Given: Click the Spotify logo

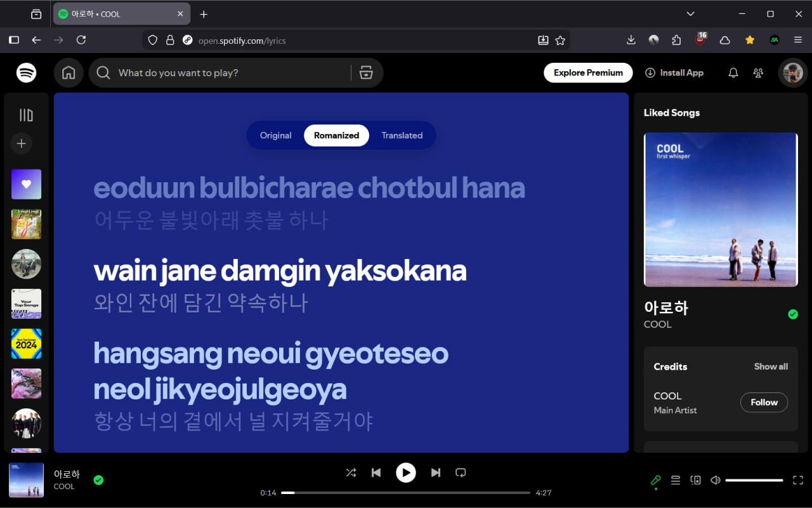Looking at the screenshot, I should tap(27, 73).
